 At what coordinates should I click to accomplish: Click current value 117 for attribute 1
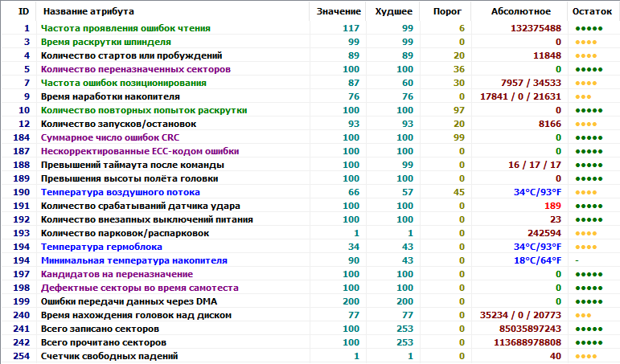(351, 28)
